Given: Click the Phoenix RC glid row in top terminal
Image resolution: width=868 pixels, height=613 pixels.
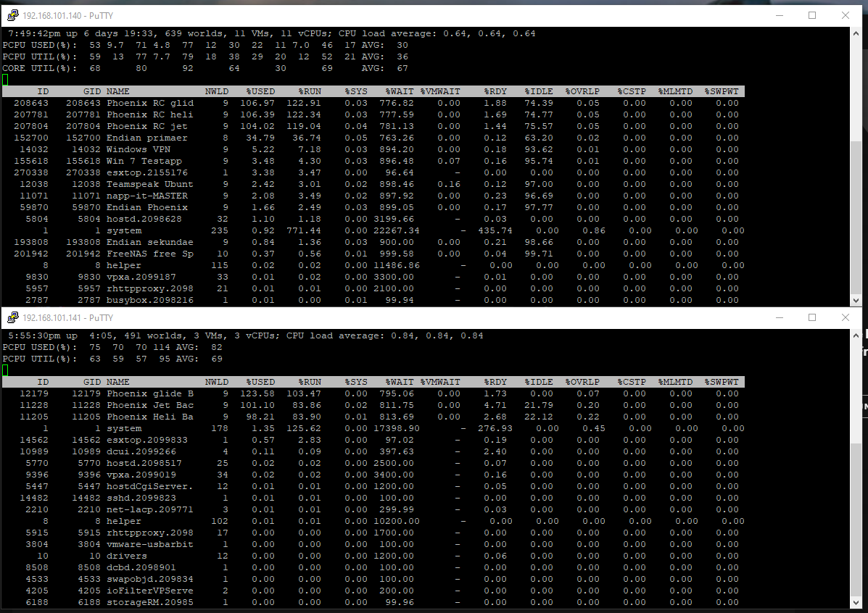Looking at the screenshot, I should (x=150, y=103).
